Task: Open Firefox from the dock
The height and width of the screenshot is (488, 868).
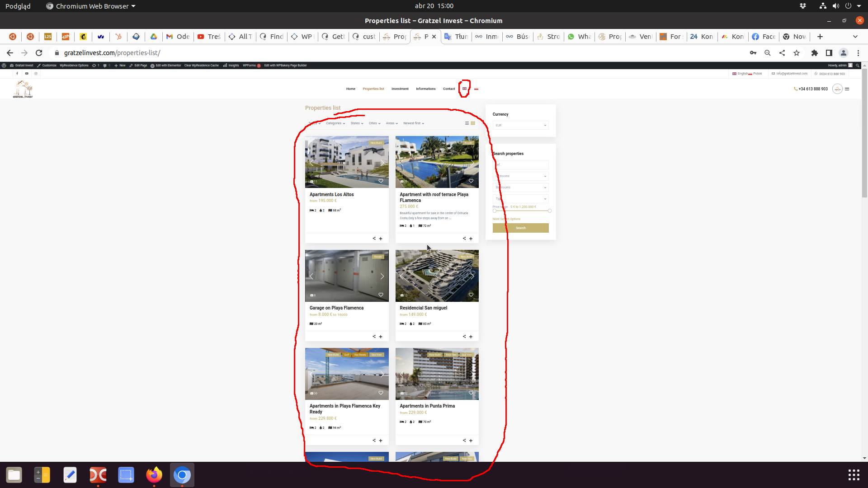Action: (x=154, y=475)
